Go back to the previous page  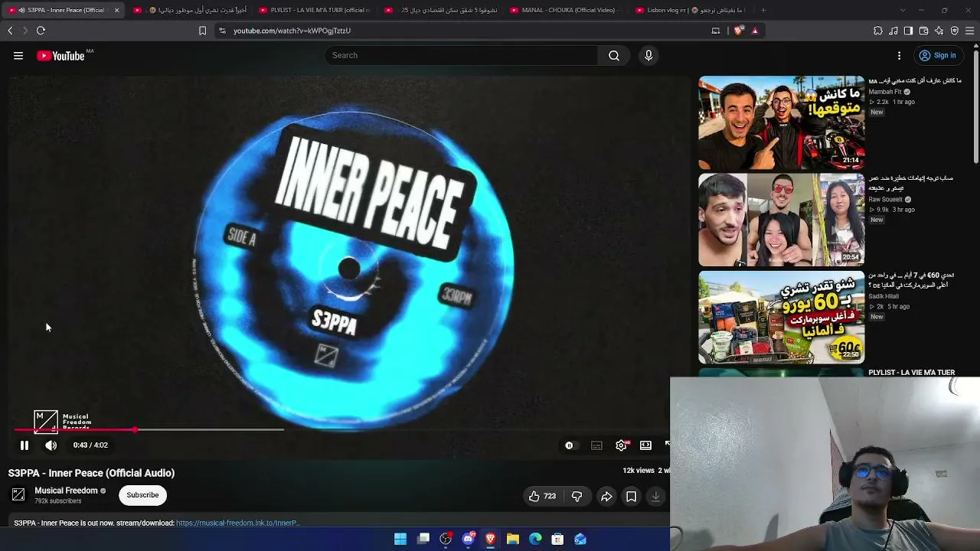point(10,31)
